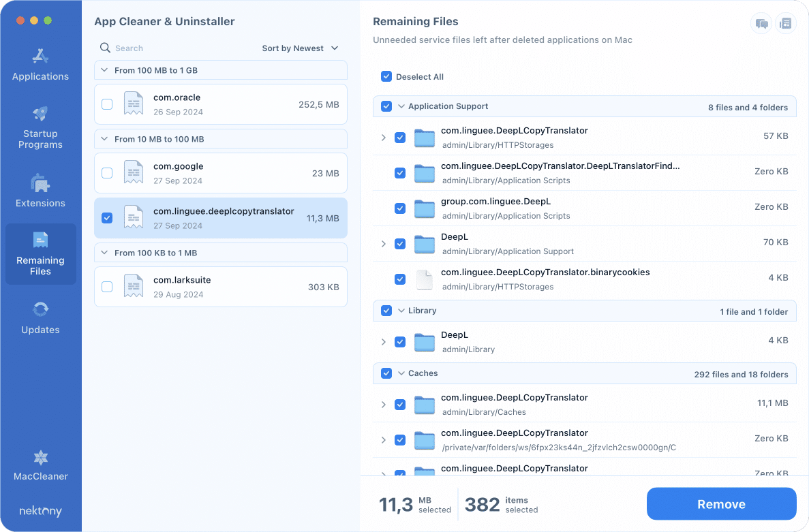Expand the HTTPStorages com.linguee.DeepLCopyTranslator folder

point(383,138)
